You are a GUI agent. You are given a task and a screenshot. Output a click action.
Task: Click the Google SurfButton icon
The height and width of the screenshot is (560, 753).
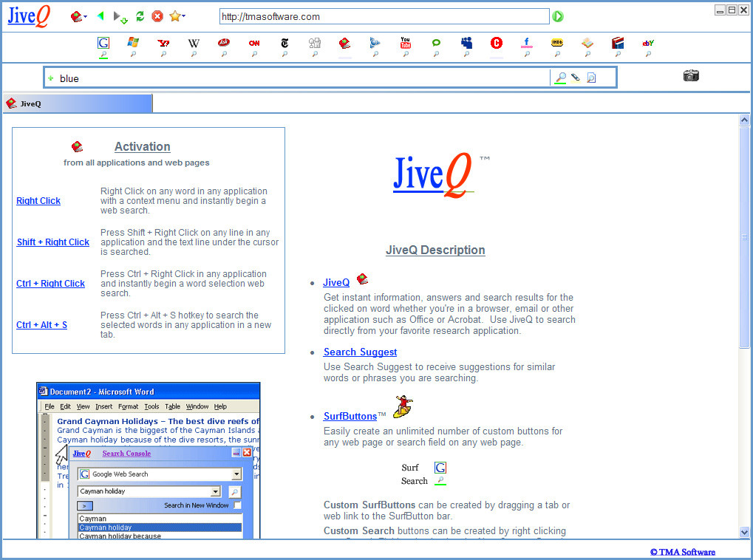pos(103,43)
